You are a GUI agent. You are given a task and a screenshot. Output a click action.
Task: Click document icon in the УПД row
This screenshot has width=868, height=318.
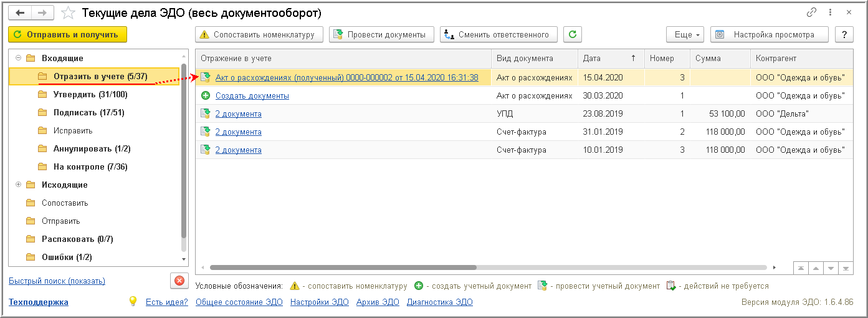point(205,113)
